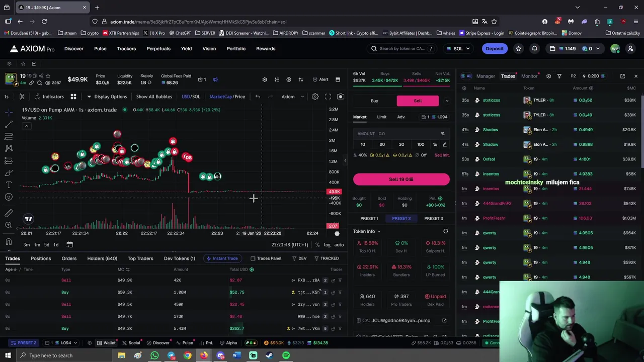644x362 pixels.
Task: Switch to the Holders (640) tab
Action: point(102,258)
